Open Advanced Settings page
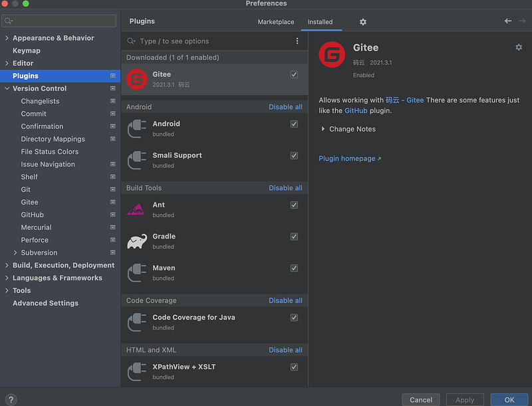The height and width of the screenshot is (406, 532). click(45, 303)
